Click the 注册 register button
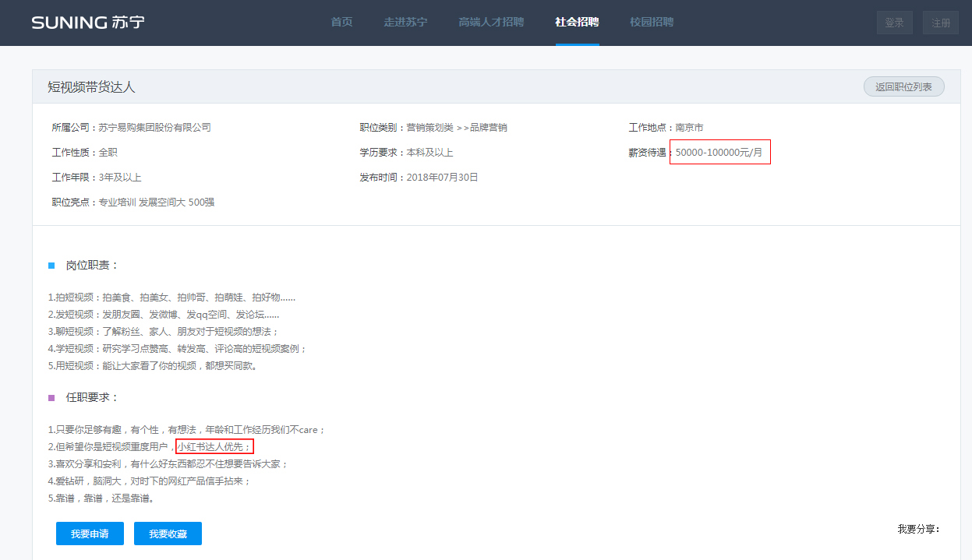 [x=940, y=23]
